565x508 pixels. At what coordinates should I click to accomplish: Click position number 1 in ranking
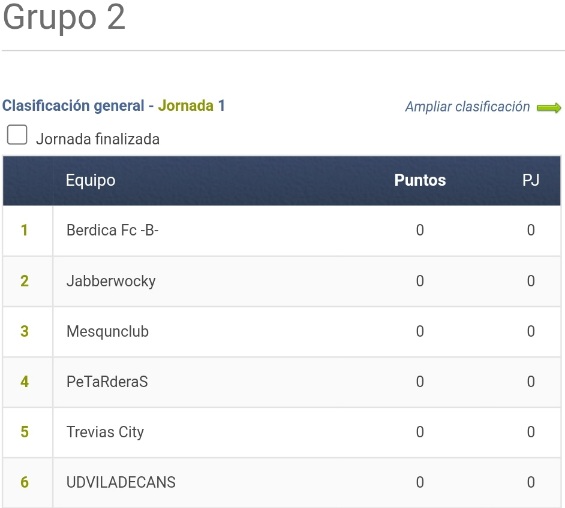tap(24, 230)
